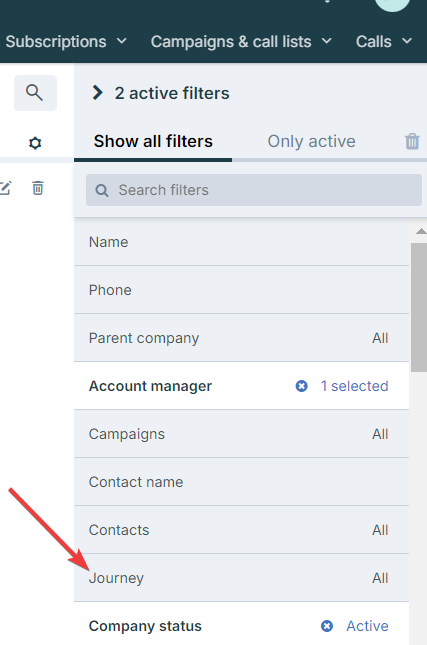Click the user avatar circle at top
Image resolution: width=427 pixels, height=645 pixels.
click(392, 4)
